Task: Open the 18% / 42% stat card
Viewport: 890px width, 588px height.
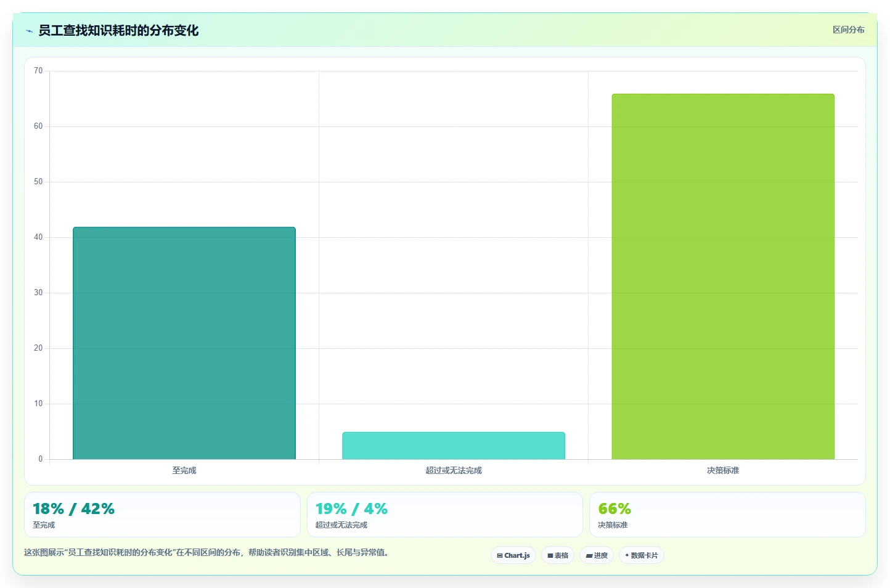Action: 162,515
